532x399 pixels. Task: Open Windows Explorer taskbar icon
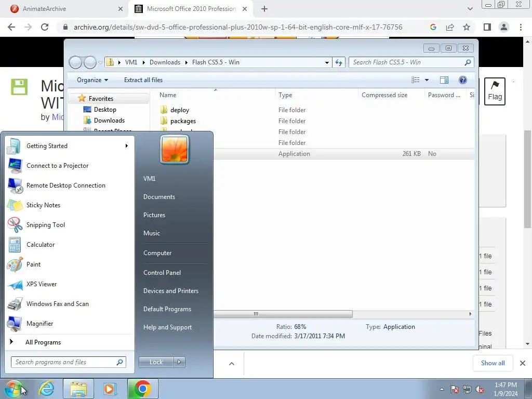[78, 389]
